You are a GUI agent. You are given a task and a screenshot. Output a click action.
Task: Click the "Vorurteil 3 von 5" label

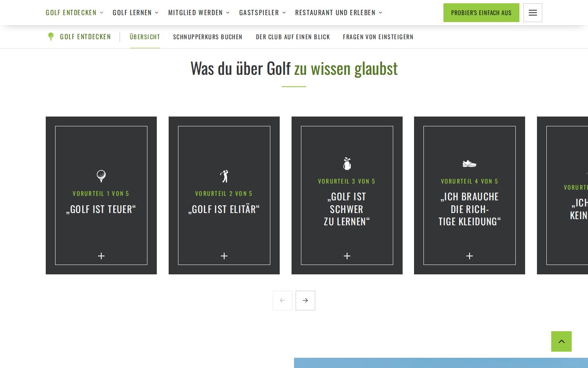pyautogui.click(x=347, y=181)
